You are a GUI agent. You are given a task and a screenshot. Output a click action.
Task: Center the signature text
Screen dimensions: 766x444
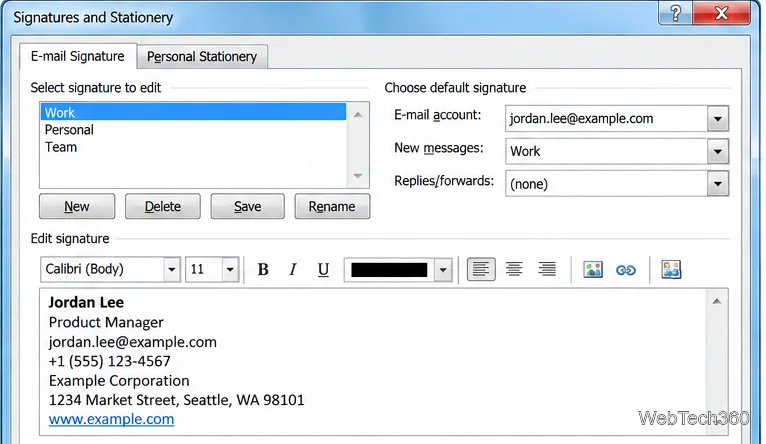(x=514, y=269)
